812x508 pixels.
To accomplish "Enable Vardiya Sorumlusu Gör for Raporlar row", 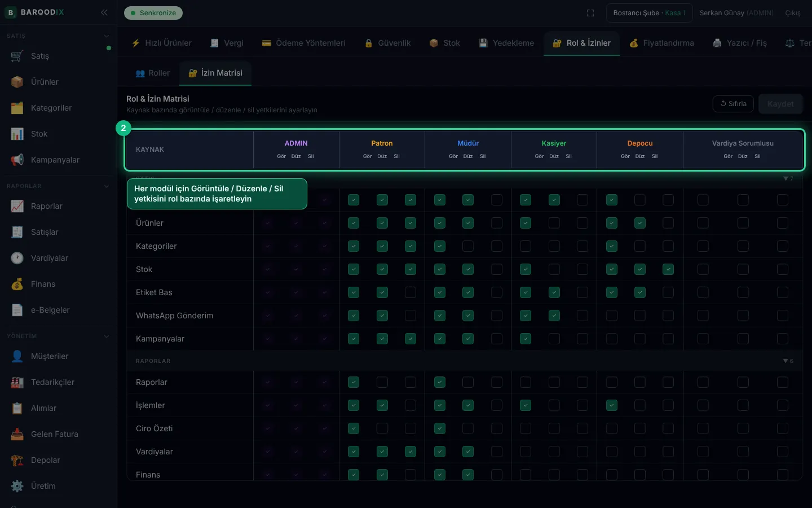I will point(703,382).
